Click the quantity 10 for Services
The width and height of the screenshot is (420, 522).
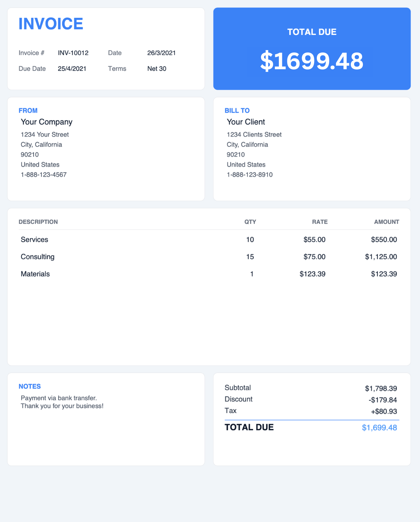pyautogui.click(x=250, y=240)
